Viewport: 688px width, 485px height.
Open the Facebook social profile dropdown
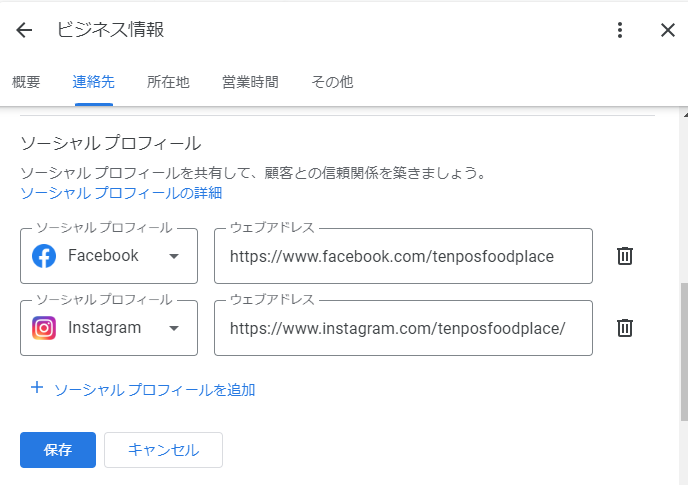pos(109,256)
